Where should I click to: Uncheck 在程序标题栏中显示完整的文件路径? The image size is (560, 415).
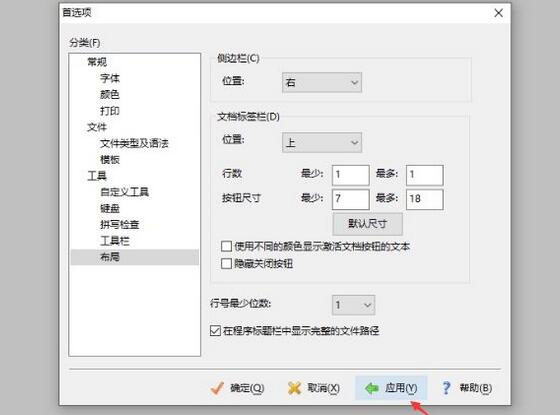[215, 331]
